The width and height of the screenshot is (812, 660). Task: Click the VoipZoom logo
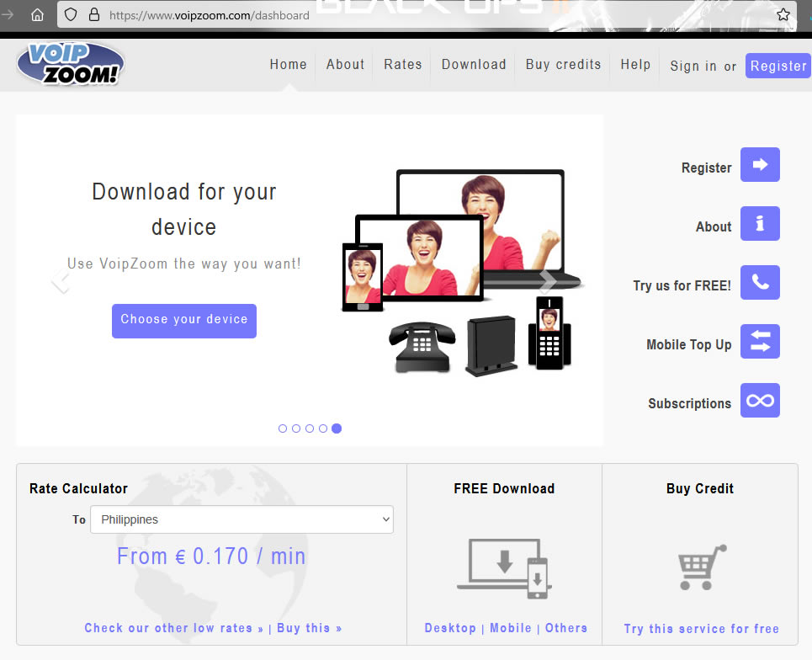point(70,65)
